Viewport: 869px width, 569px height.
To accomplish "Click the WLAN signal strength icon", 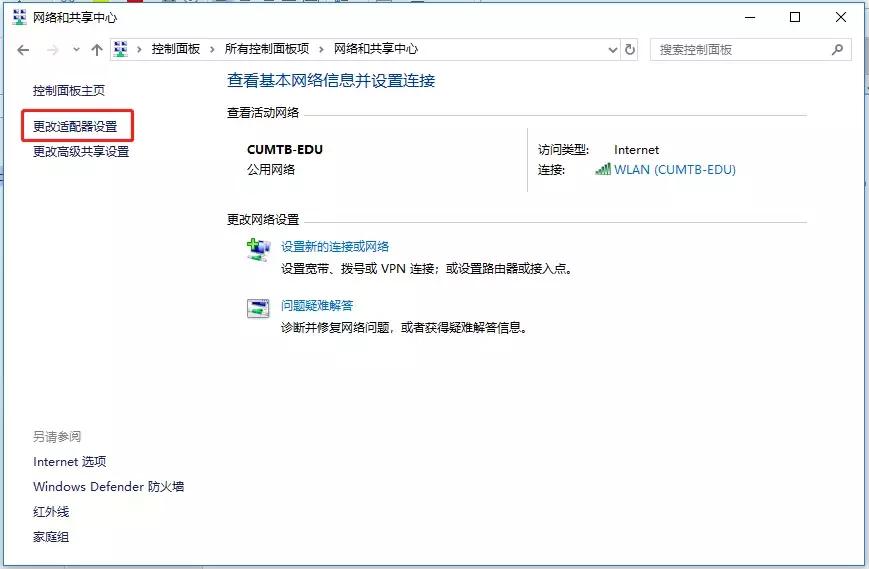I will [x=602, y=169].
